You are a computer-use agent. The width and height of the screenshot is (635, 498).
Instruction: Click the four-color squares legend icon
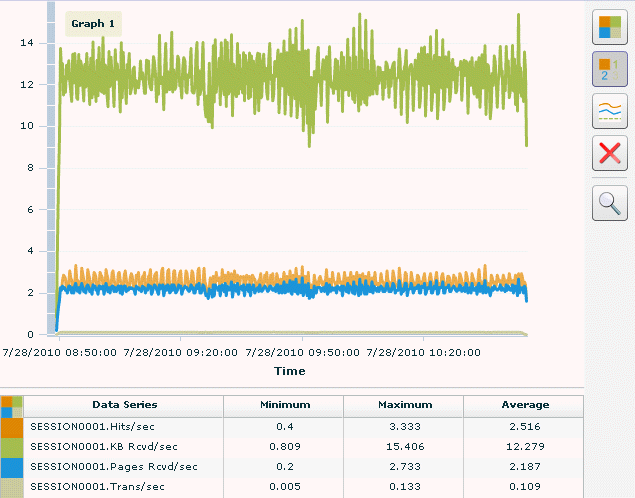(x=609, y=27)
